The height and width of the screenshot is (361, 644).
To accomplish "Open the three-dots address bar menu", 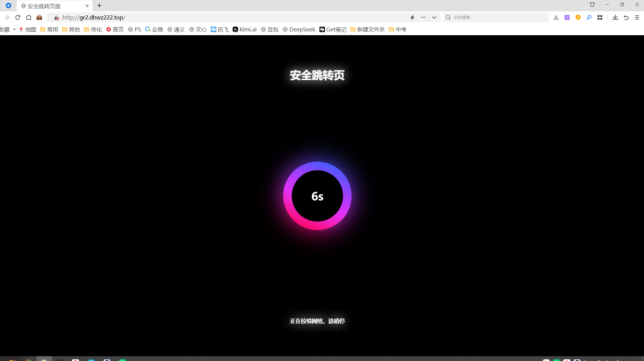I will pyautogui.click(x=423, y=17).
